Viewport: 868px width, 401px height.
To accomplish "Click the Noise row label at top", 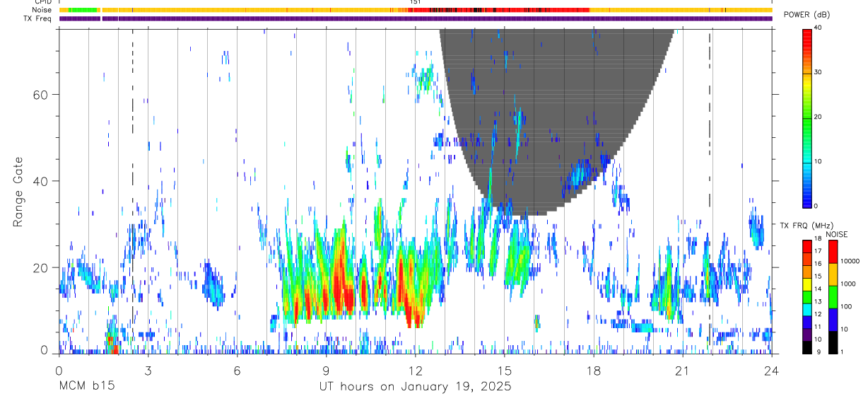I will (x=42, y=10).
